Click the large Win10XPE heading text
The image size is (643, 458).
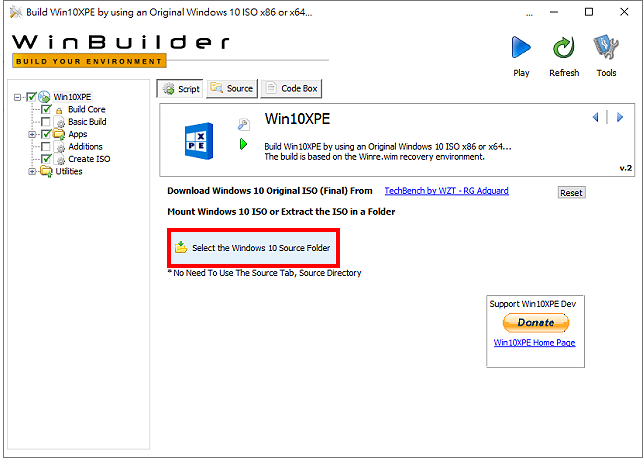[x=297, y=119]
